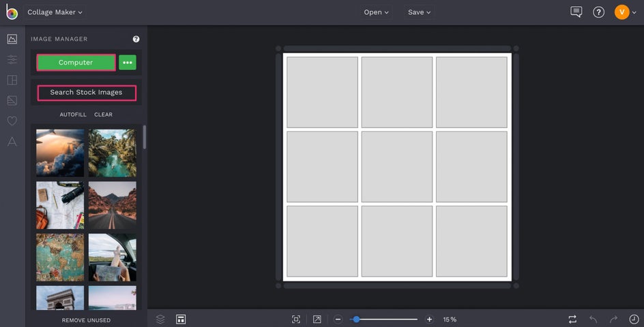Screen dimensions: 644x327
Task: Select the top-right collage cell
Action: pyautogui.click(x=471, y=93)
